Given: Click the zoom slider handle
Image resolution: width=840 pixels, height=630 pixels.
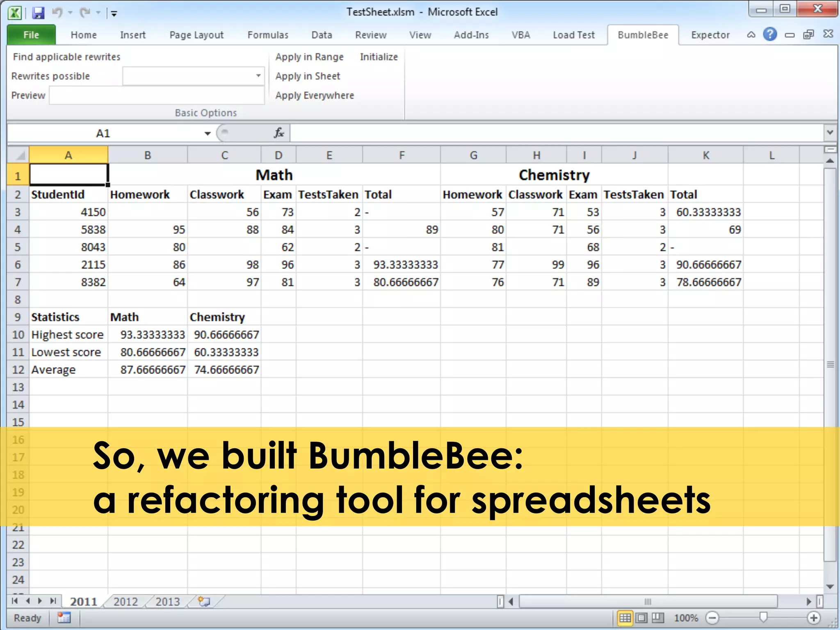Looking at the screenshot, I should 763,617.
